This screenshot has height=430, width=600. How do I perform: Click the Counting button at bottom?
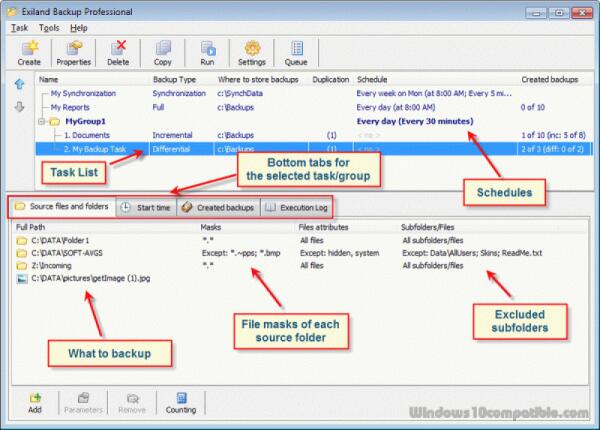(x=180, y=401)
